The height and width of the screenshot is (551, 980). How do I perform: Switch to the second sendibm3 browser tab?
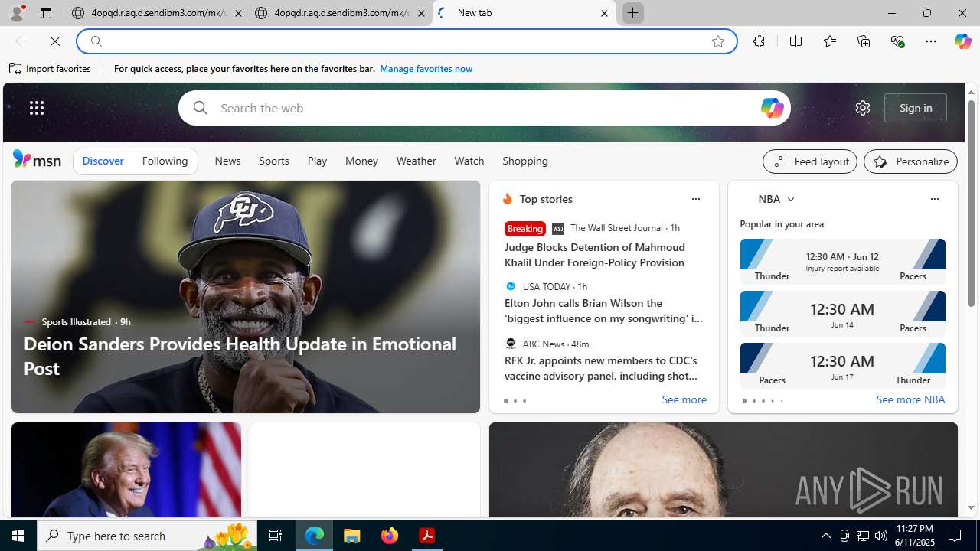tap(341, 13)
